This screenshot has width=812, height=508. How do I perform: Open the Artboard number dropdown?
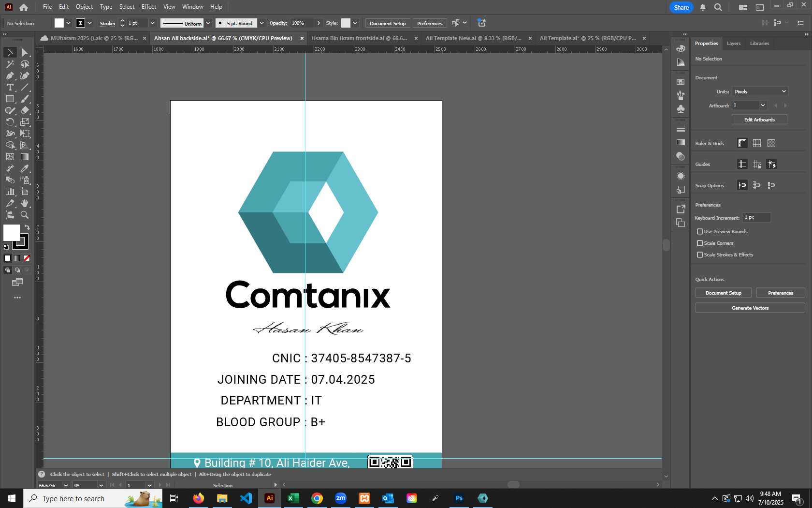763,105
